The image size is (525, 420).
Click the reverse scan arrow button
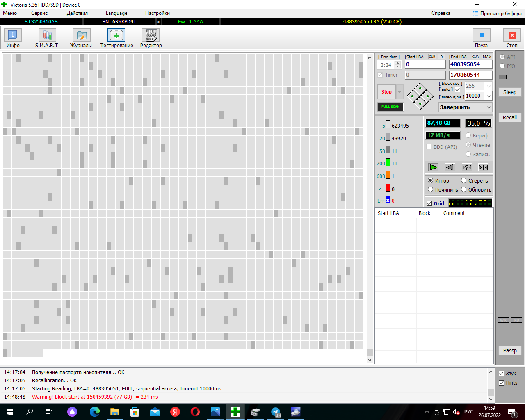pos(450,167)
